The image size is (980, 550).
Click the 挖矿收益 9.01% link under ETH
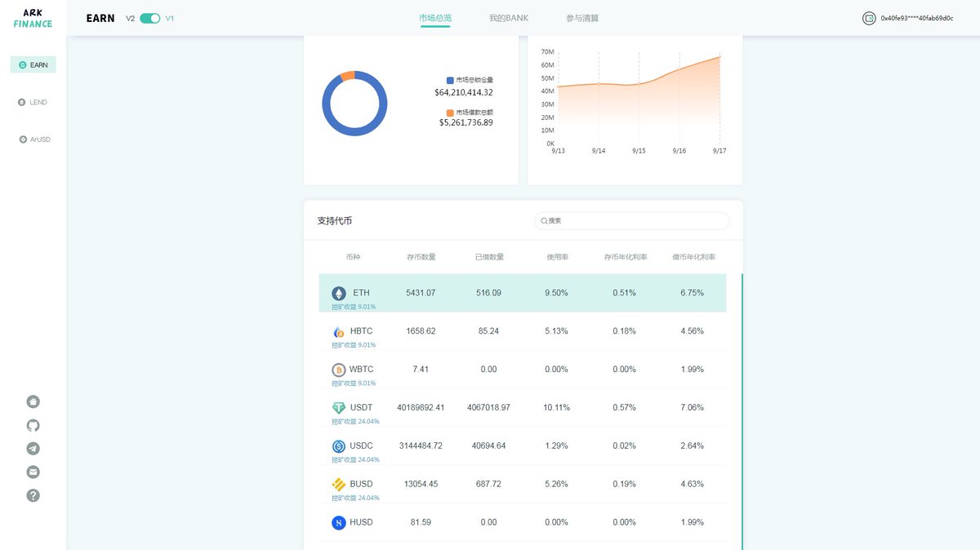354,306
